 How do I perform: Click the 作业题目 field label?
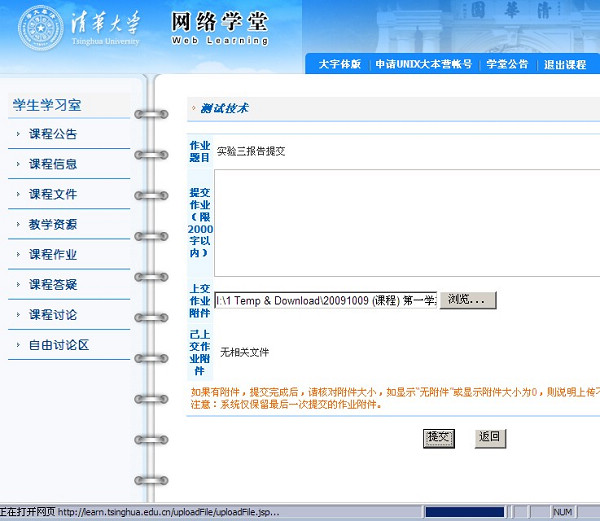click(200, 151)
